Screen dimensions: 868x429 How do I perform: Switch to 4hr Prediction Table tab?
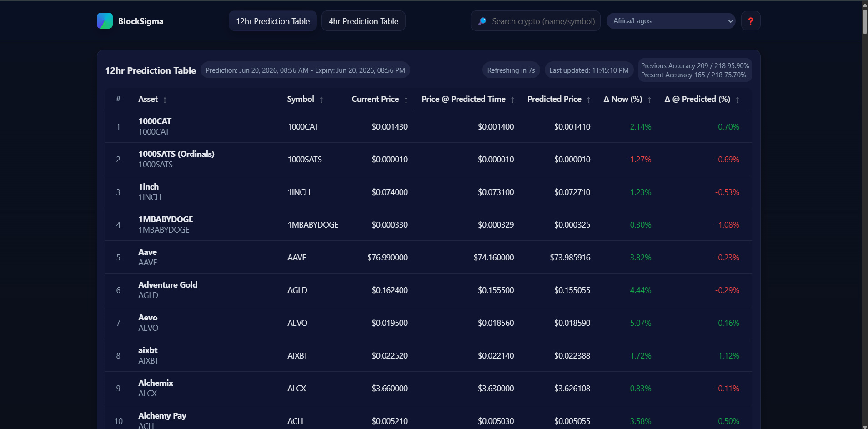tap(363, 21)
